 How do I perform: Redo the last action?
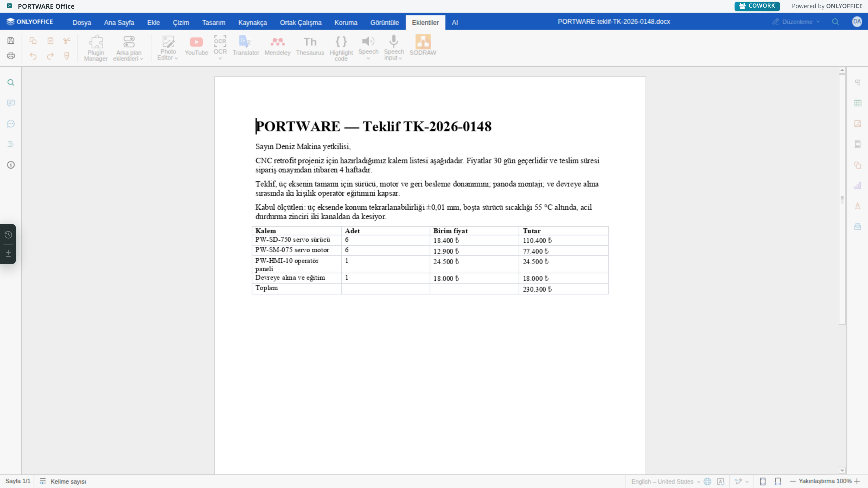(50, 56)
